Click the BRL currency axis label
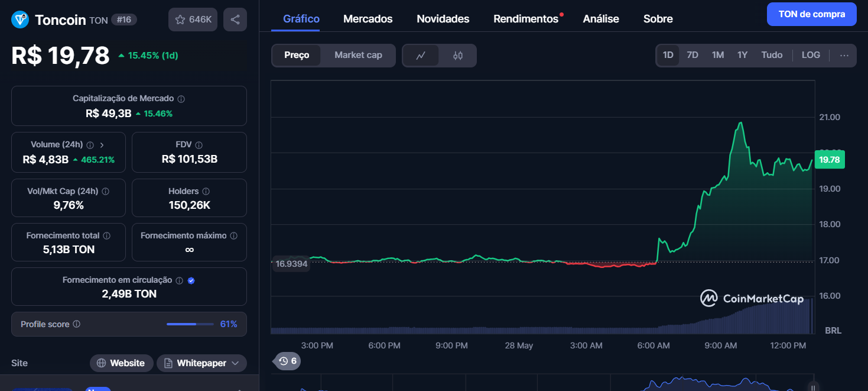The height and width of the screenshot is (391, 868). point(833,330)
